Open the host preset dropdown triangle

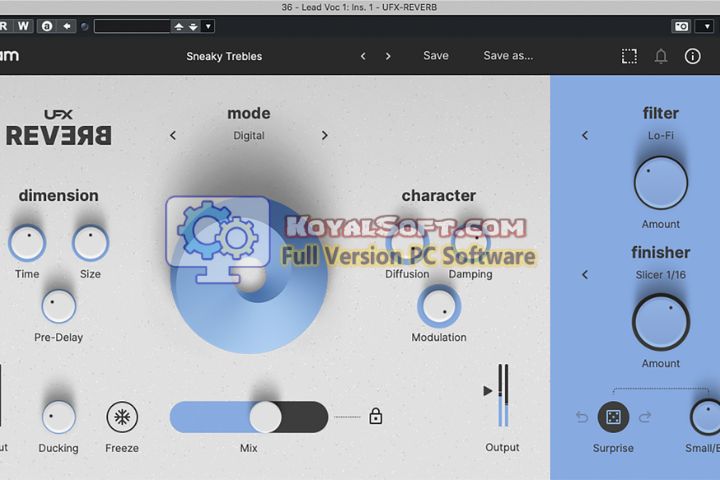click(x=208, y=26)
